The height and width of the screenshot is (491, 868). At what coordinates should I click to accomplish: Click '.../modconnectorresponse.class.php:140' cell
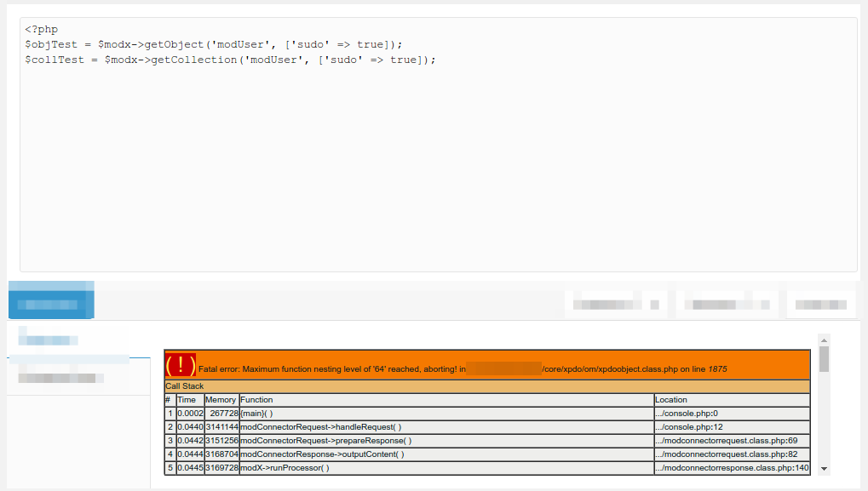click(x=733, y=468)
